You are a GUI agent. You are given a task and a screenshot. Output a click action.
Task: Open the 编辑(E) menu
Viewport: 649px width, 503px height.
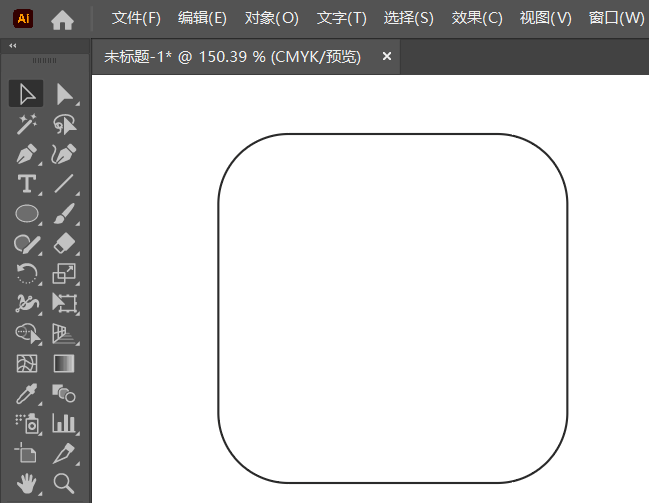(202, 18)
